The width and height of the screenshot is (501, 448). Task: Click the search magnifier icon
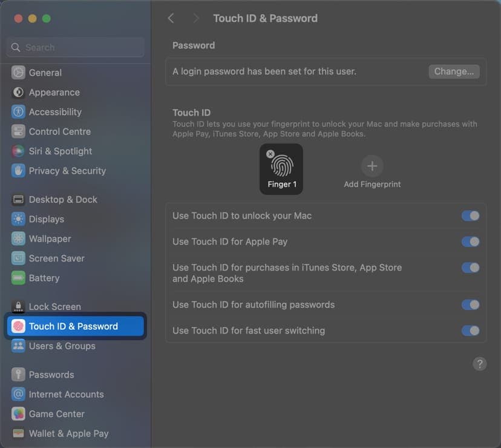point(16,47)
